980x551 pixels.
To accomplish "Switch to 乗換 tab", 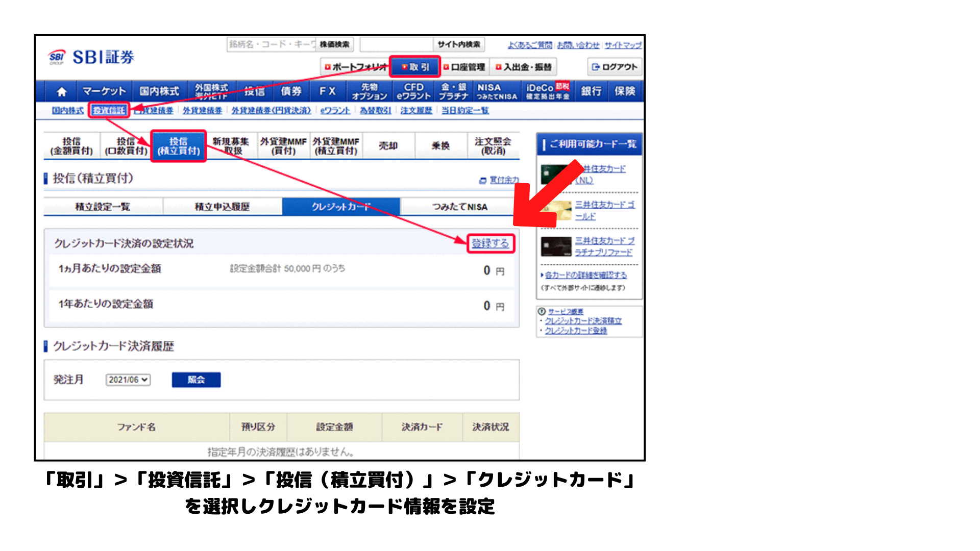I will pos(440,146).
